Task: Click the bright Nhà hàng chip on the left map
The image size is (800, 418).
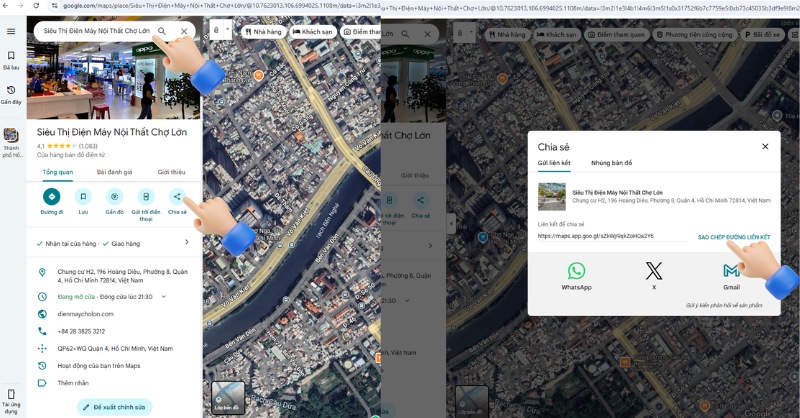Action: pos(263,32)
